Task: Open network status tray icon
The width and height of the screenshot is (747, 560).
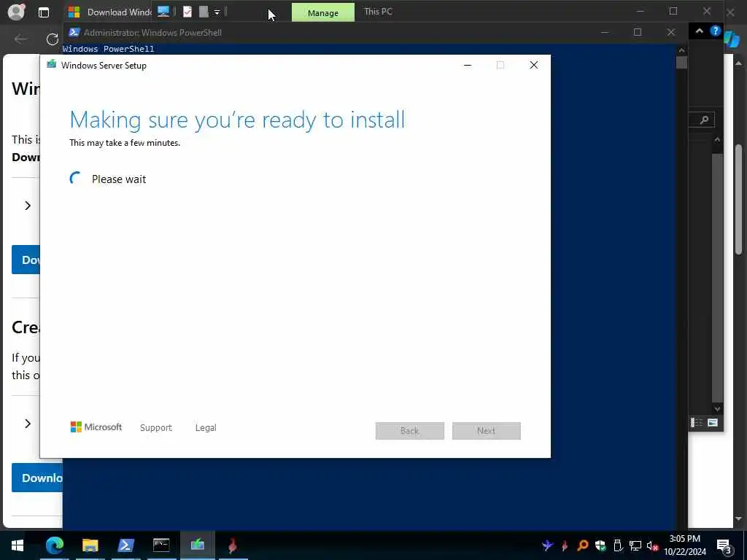Action: 635,545
